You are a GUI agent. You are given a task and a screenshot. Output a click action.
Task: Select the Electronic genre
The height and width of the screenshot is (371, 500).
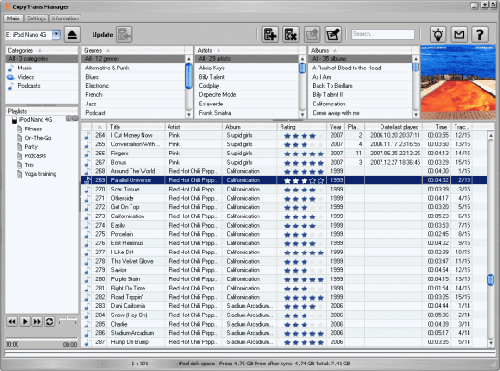coord(133,86)
